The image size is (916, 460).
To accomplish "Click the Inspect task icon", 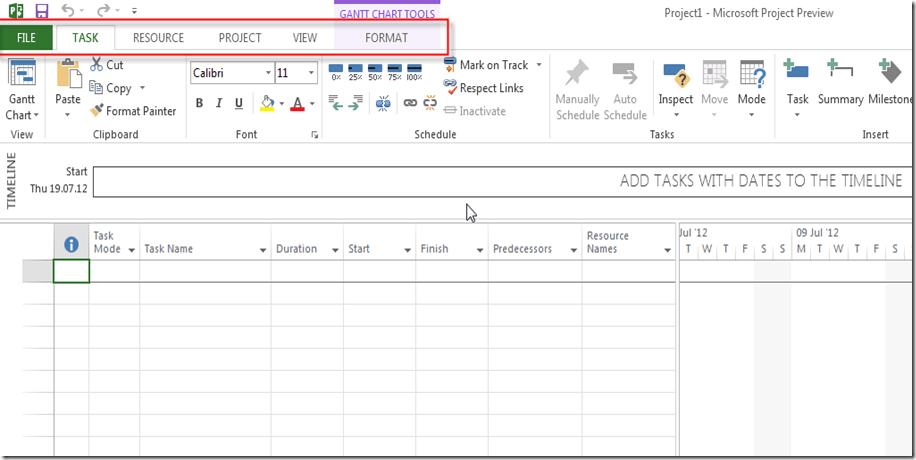I will [x=676, y=77].
